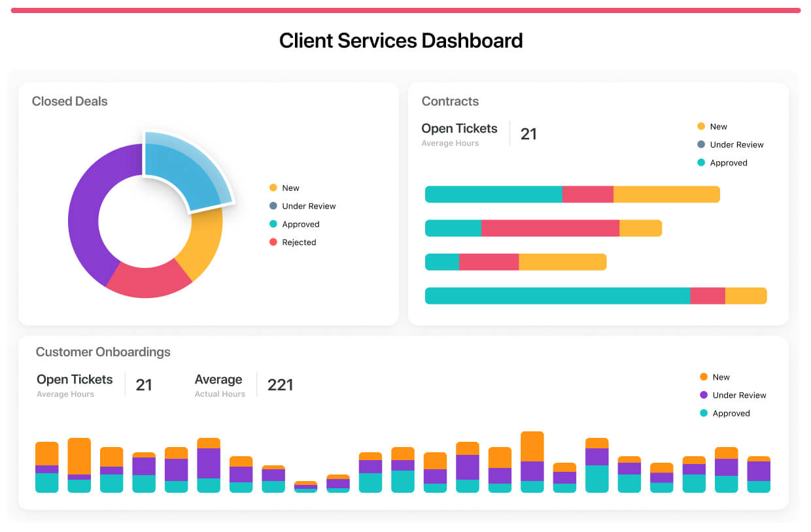The height and width of the screenshot is (532, 811).
Task: Click the 'Actual Hours' caption
Action: (220, 394)
